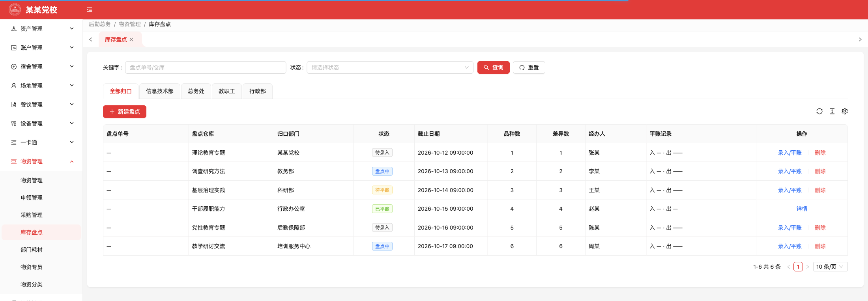This screenshot has height=301, width=868.
Task: Click 后勤总务 breadcrumb
Action: click(100, 24)
